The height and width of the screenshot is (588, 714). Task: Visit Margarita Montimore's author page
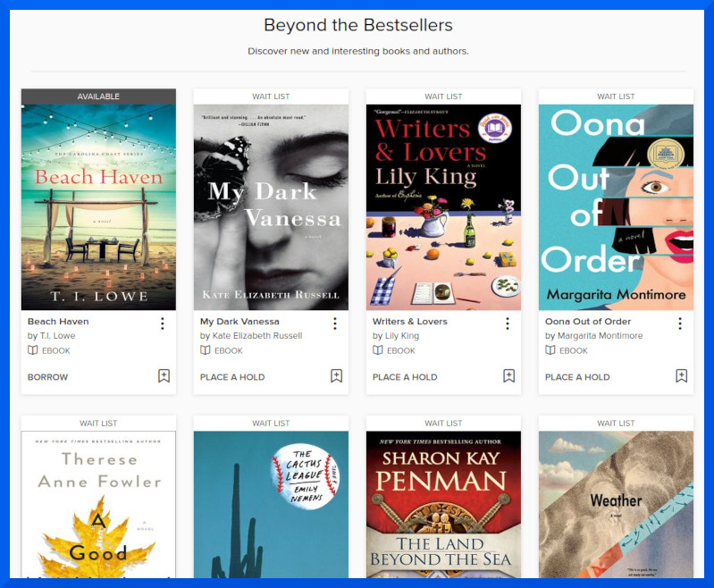coord(601,336)
